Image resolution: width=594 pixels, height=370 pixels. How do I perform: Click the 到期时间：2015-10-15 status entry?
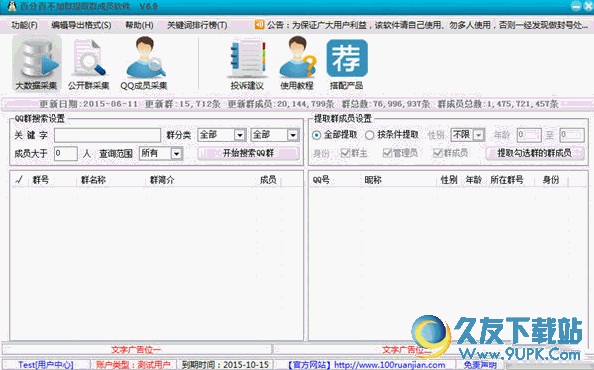point(225,365)
